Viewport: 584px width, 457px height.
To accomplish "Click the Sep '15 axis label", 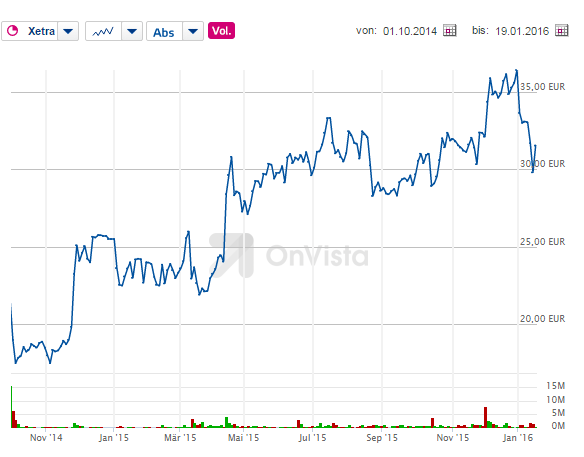I will (382, 437).
